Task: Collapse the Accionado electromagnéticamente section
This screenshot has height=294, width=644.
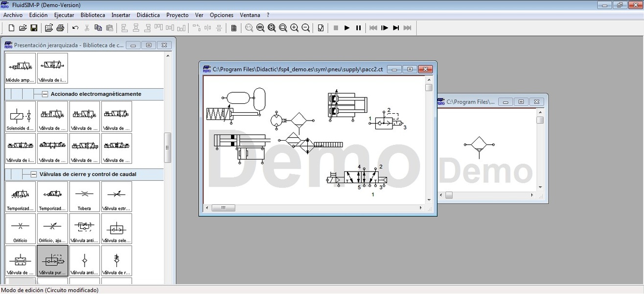Action: (x=45, y=94)
